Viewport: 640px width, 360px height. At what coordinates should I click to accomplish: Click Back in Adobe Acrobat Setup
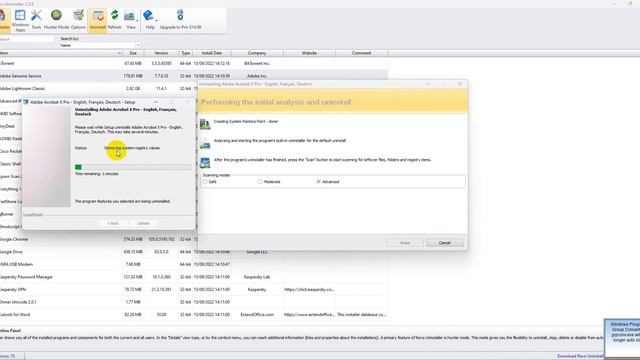(113, 223)
